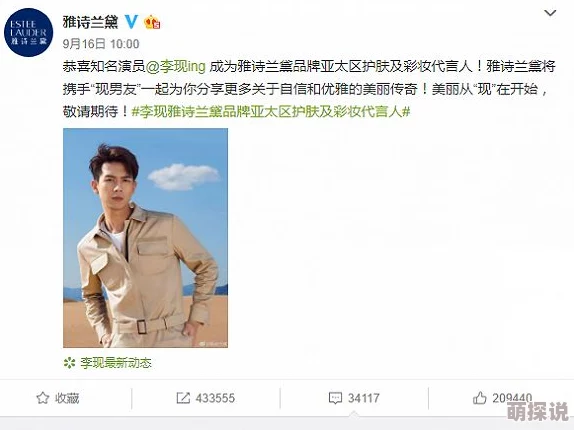Toggle like on the 209440 count

(x=512, y=398)
